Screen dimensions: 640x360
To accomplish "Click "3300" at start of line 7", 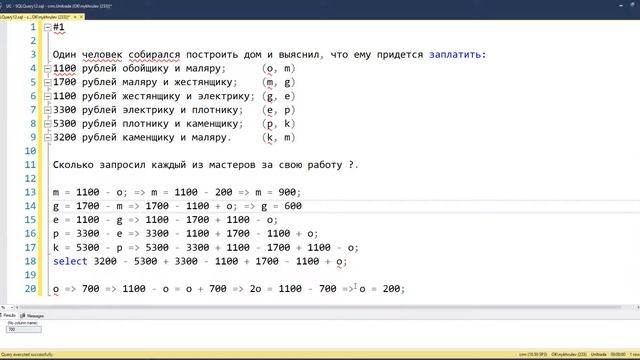I will click(64, 110).
